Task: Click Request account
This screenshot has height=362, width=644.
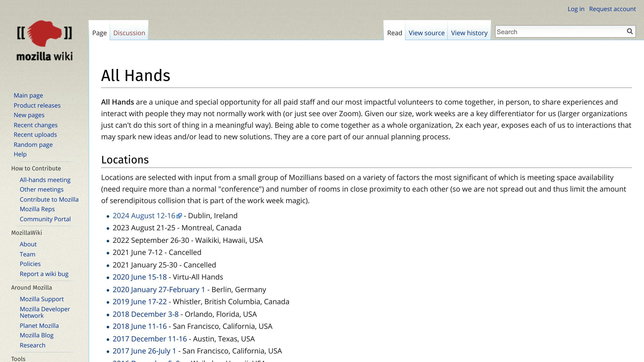Action: pyautogui.click(x=612, y=9)
